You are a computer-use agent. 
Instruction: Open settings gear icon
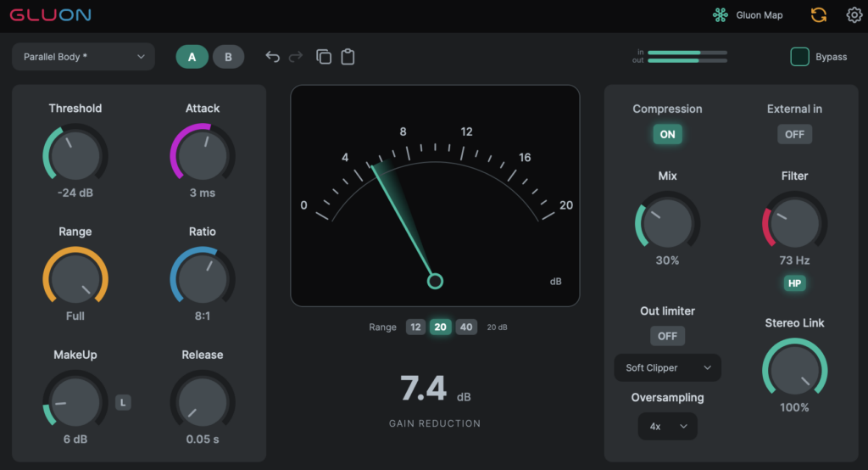tap(854, 15)
